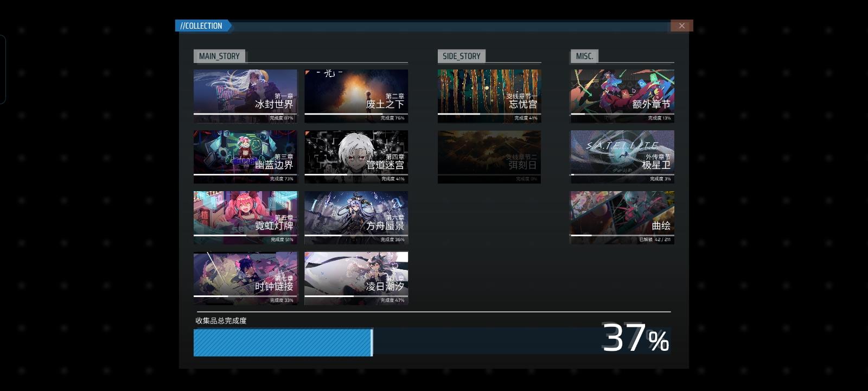The width and height of the screenshot is (868, 391).
Task: Open the 管道迷宫 chapter four card
Action: point(356,157)
